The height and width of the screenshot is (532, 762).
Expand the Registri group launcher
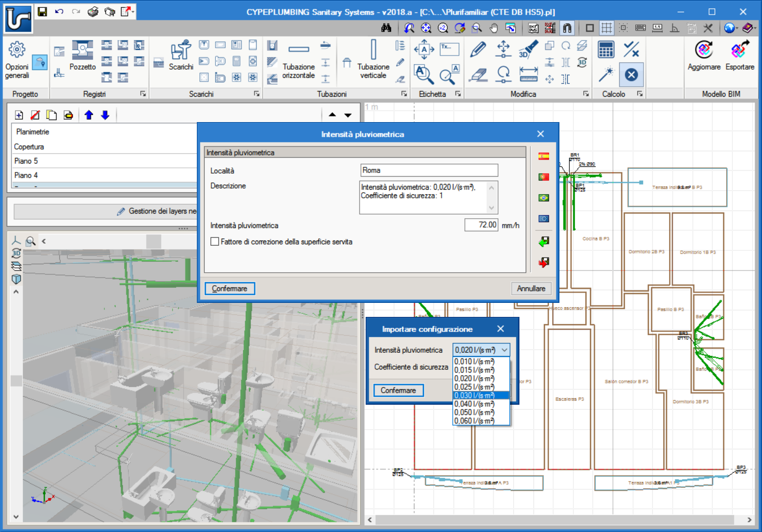point(143,94)
